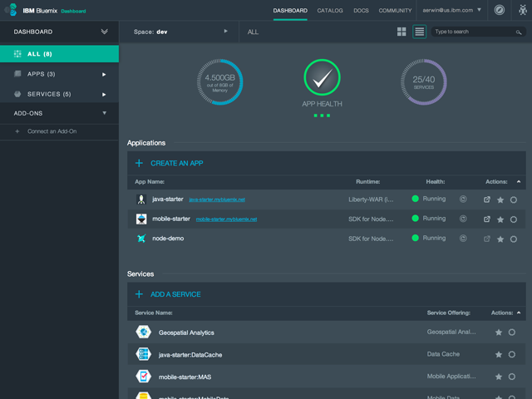Viewport: 532px width, 399px height.
Task: Collapse the Dashboard sidebar chevron
Action: [x=104, y=32]
